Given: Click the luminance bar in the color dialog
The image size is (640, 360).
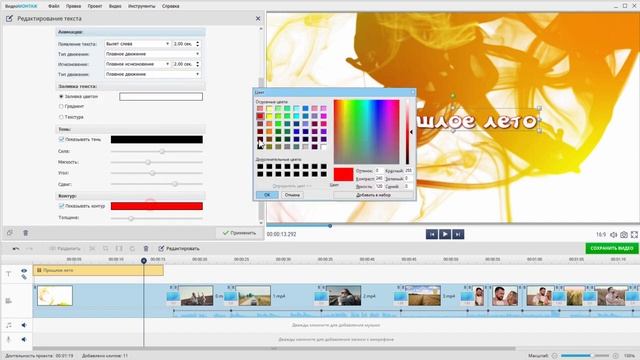Looking at the screenshot, I should pyautogui.click(x=407, y=132).
